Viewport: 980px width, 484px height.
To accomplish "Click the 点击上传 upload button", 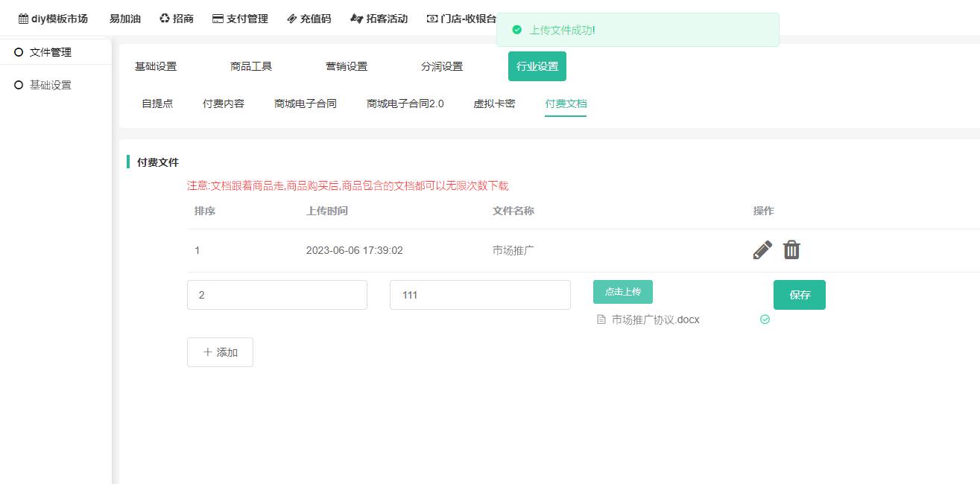I will pos(622,292).
